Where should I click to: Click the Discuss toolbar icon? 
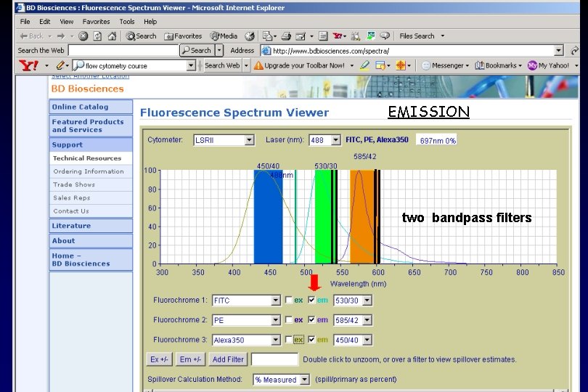[323, 36]
